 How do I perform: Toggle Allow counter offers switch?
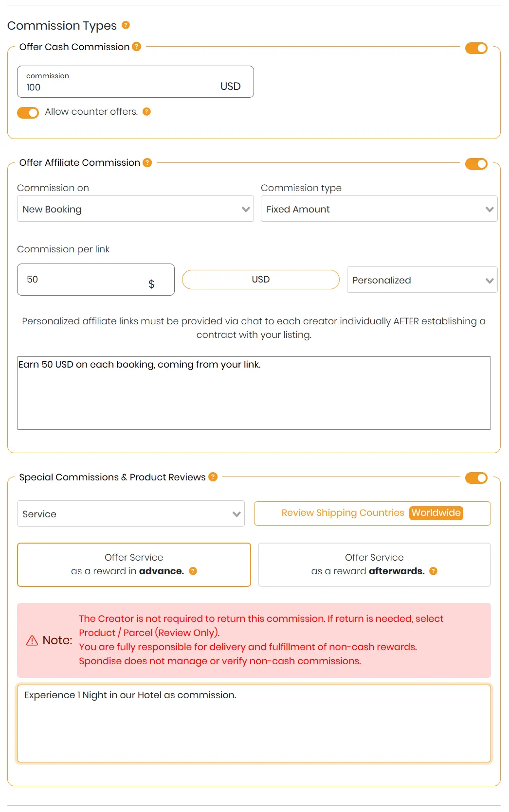click(28, 112)
